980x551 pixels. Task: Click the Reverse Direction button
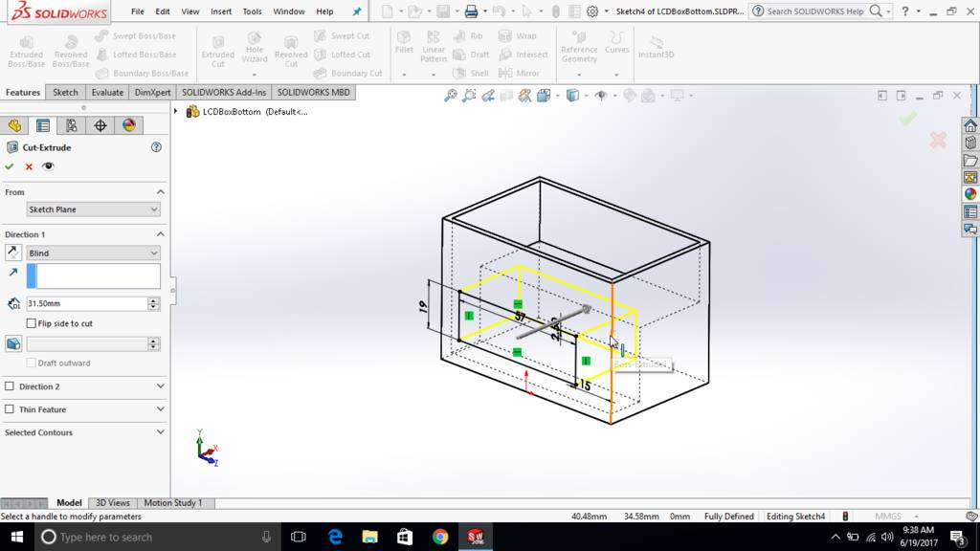click(13, 253)
